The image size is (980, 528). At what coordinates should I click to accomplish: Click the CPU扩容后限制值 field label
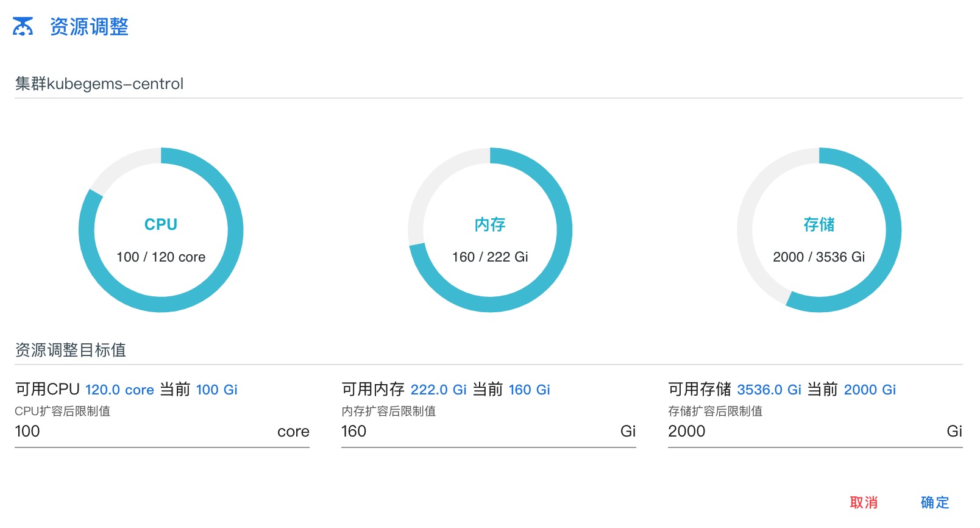63,411
